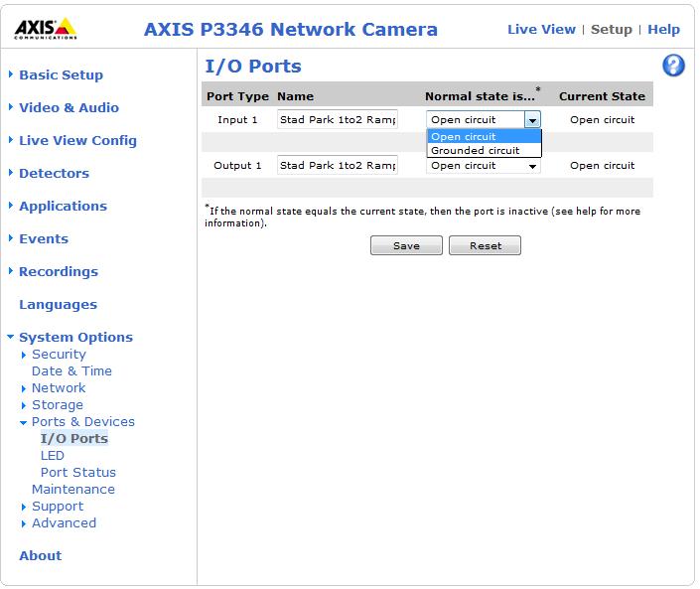700x589 pixels.
Task: Click the Output 1 name field
Action: click(338, 165)
